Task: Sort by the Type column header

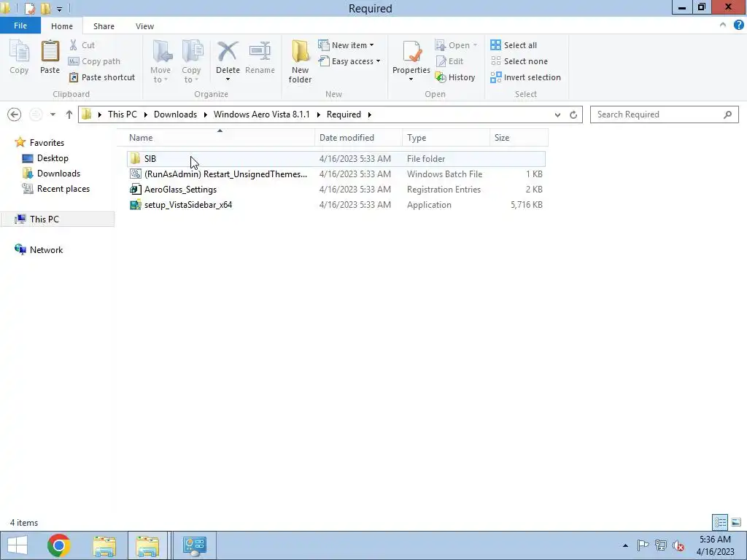Action: click(x=446, y=138)
